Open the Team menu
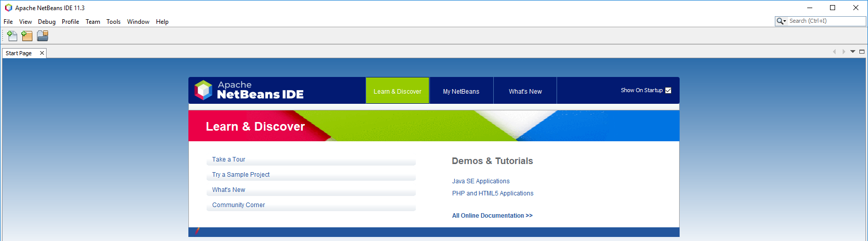868x241 pixels. (93, 22)
